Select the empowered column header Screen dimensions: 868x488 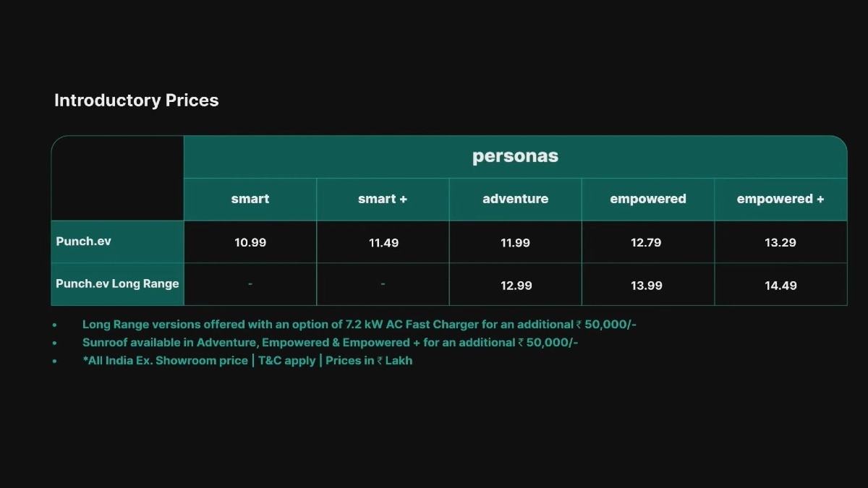[x=647, y=199]
